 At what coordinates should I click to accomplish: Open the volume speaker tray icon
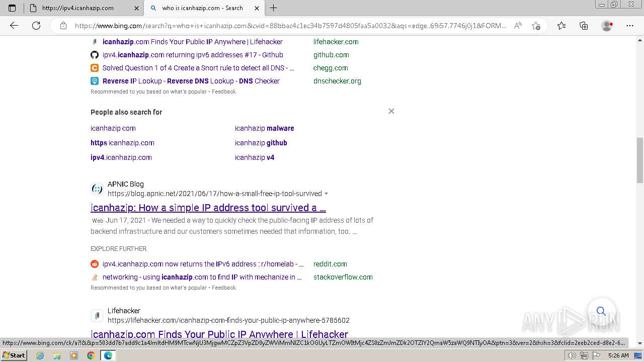(x=572, y=355)
